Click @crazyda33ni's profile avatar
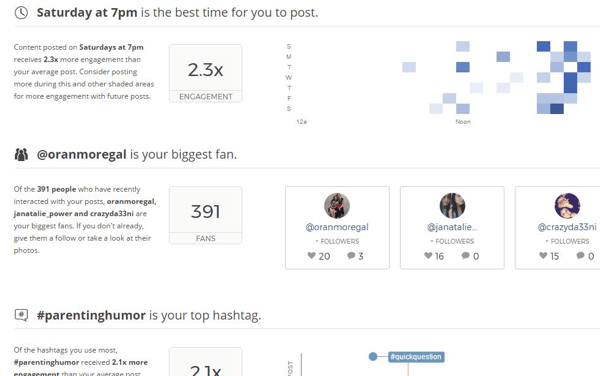 (567, 206)
